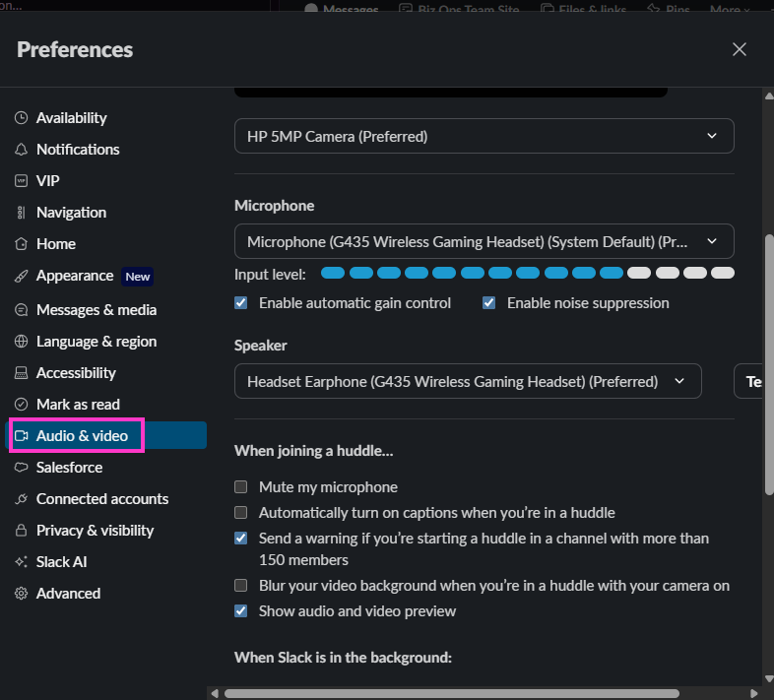Image resolution: width=774 pixels, height=700 pixels.
Task: Click the lock icon beside Privacy & visibility
Action: pyautogui.click(x=22, y=531)
